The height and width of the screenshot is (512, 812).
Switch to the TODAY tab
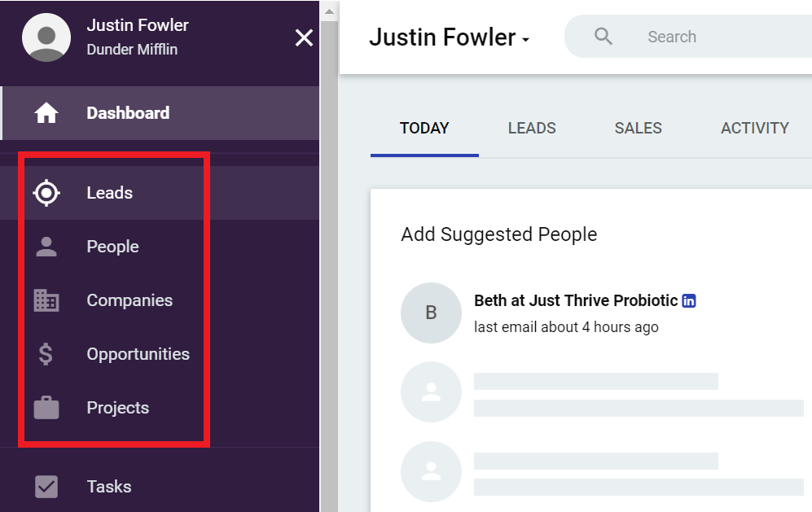click(x=424, y=129)
